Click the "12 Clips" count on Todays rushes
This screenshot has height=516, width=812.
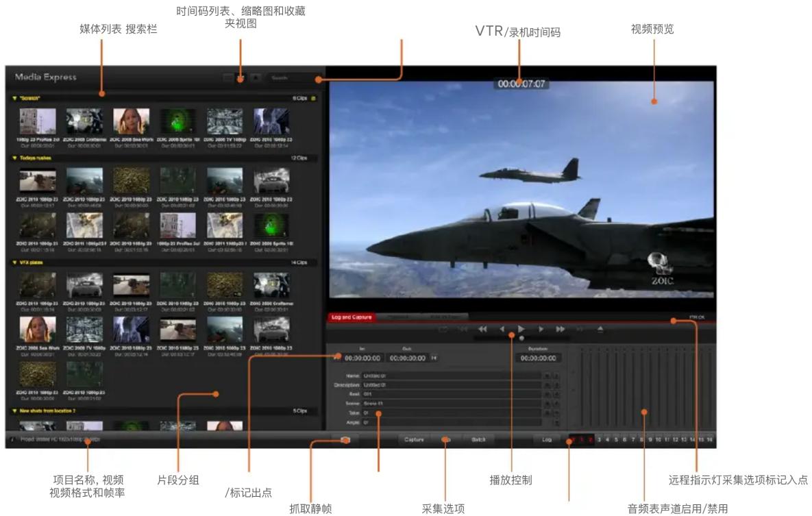coord(299,158)
